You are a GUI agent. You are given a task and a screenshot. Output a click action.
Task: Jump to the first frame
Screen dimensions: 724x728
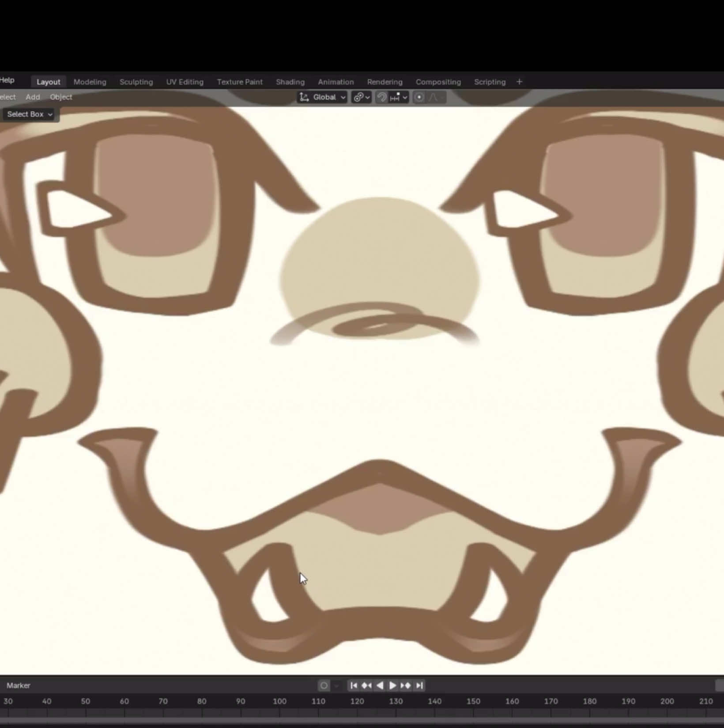(354, 686)
